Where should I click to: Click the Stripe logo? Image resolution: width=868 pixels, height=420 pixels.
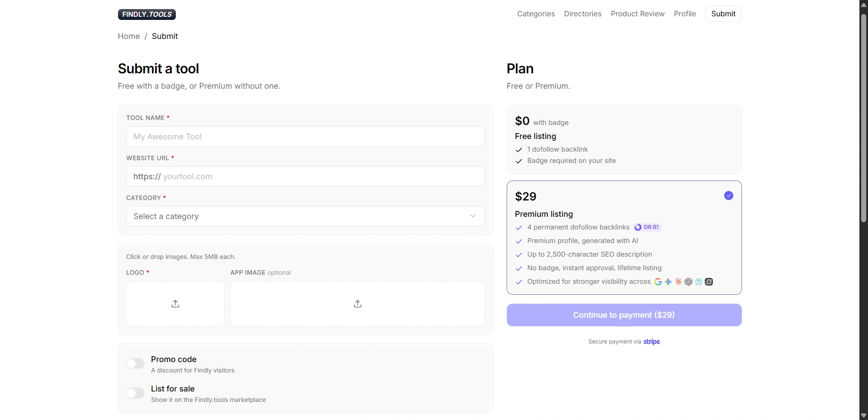pyautogui.click(x=651, y=342)
